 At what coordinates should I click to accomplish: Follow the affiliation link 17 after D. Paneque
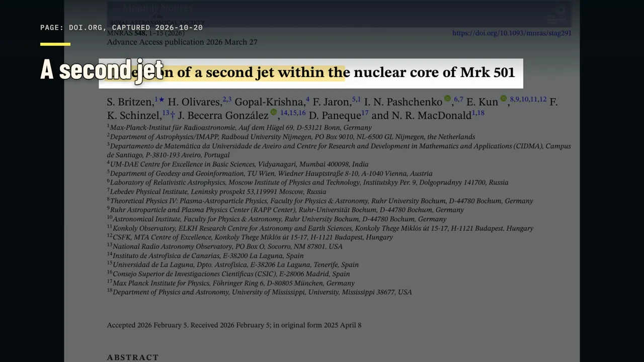click(365, 113)
